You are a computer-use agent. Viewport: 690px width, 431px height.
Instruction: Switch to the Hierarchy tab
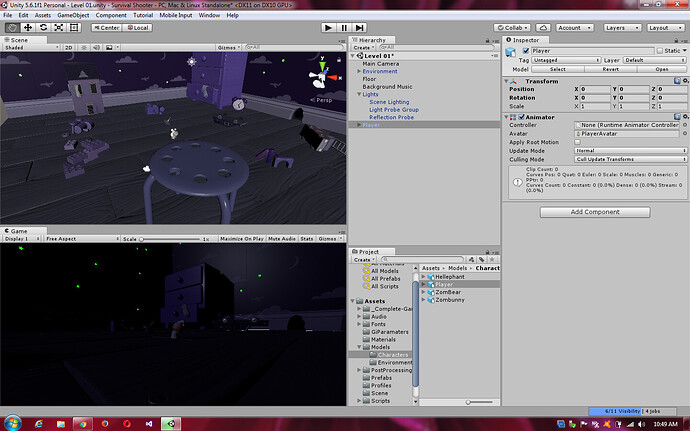pyautogui.click(x=372, y=40)
